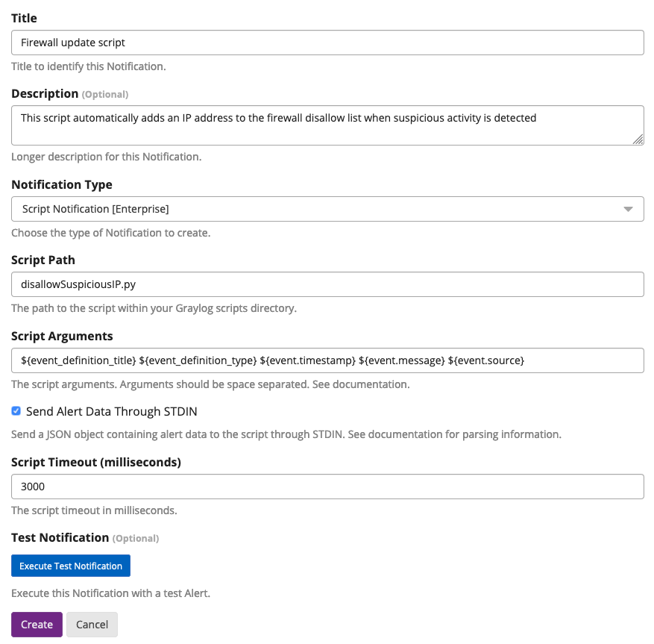Click the Description (Optional) label
The height and width of the screenshot is (644, 654).
tap(69, 94)
